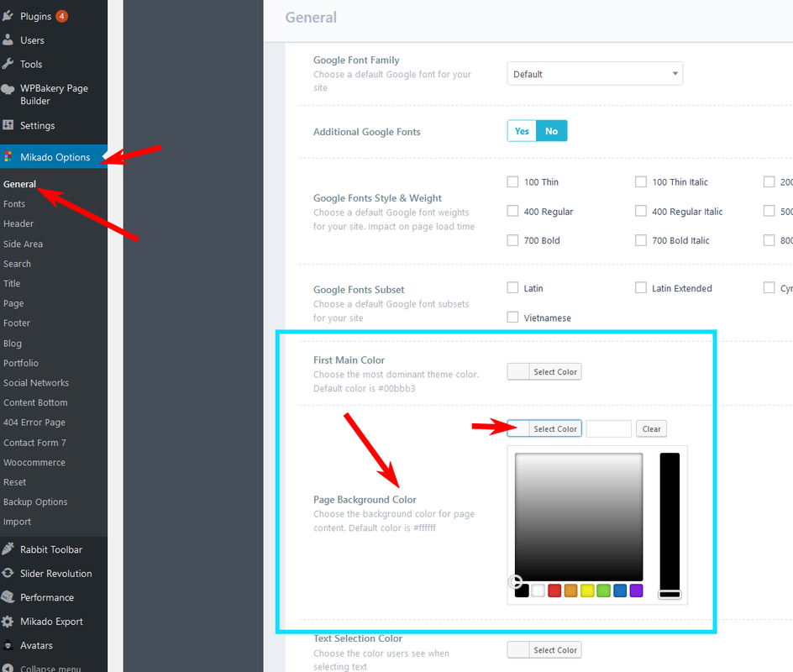Check the 400 Regular font weight
Image resolution: width=793 pixels, height=672 pixels.
coord(512,211)
